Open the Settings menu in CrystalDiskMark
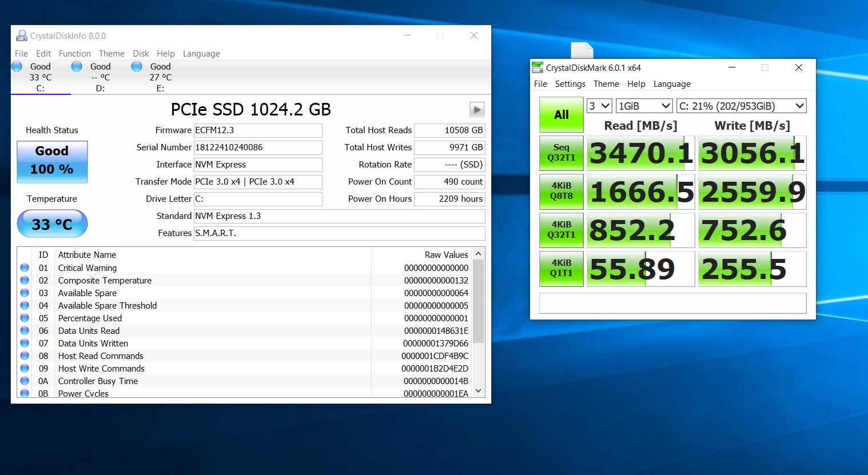Viewport: 868px width, 475px height. tap(570, 84)
